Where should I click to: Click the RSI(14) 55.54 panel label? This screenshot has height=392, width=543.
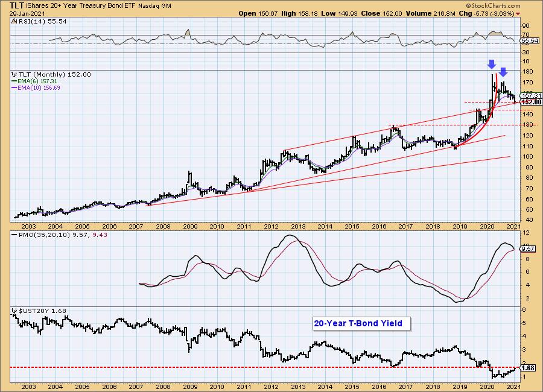(x=42, y=21)
